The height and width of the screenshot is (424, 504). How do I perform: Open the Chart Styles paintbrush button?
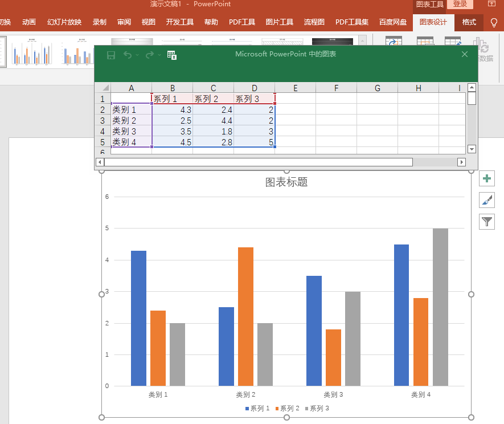[x=487, y=200]
